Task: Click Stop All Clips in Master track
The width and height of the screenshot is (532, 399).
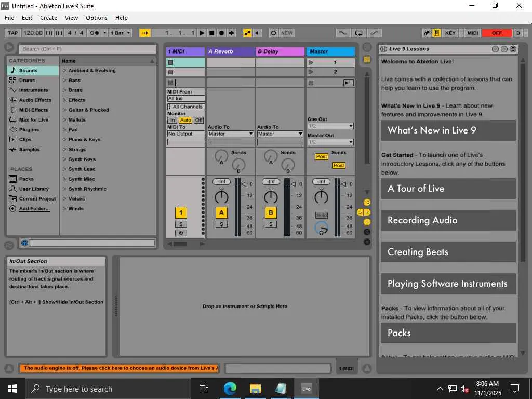Action: point(311,83)
